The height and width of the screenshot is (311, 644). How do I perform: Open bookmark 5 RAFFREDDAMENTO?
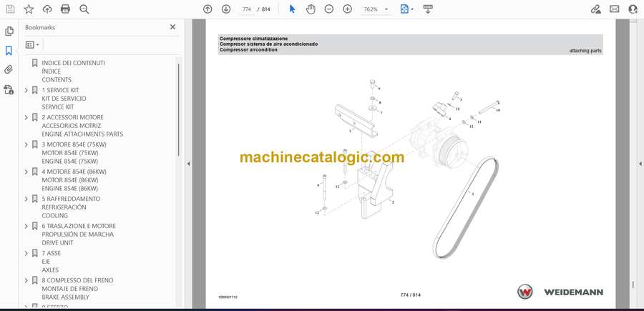pyautogui.click(x=71, y=207)
